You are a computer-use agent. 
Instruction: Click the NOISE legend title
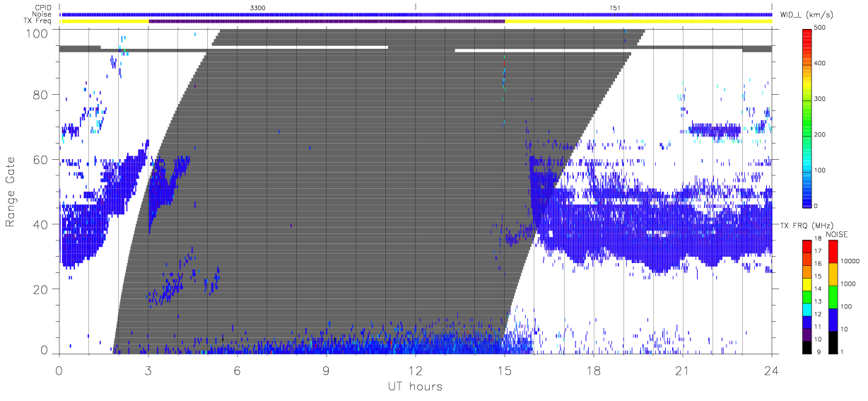coord(837,234)
